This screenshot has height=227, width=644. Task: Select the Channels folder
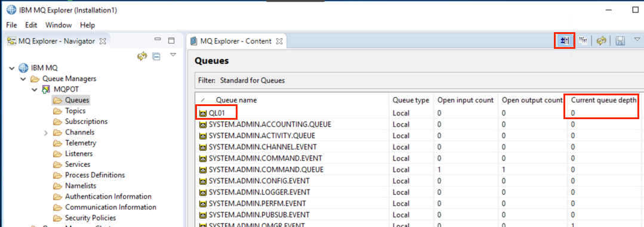tap(79, 132)
